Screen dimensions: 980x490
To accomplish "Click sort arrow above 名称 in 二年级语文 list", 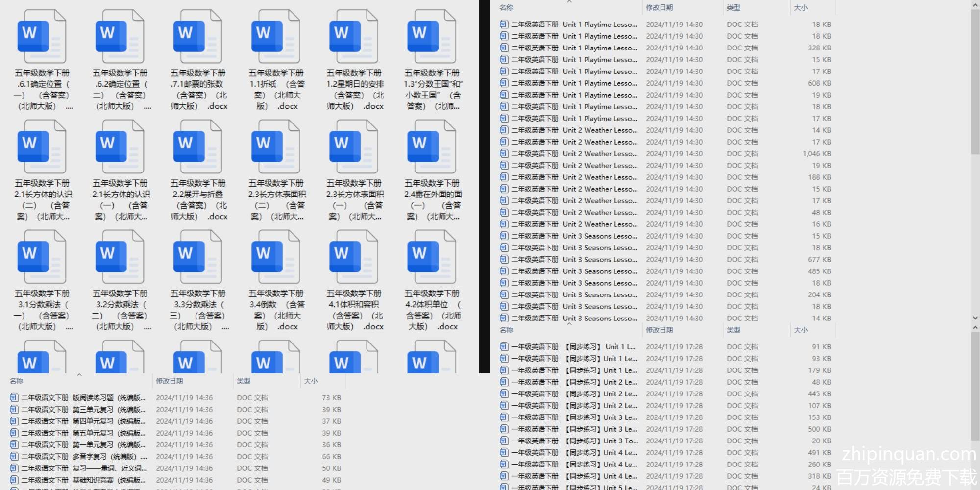I will coord(79,375).
